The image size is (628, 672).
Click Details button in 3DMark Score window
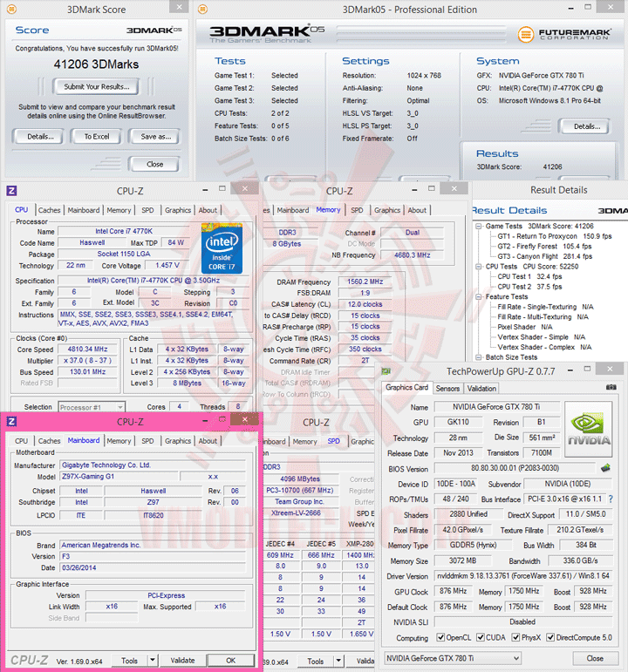40,137
